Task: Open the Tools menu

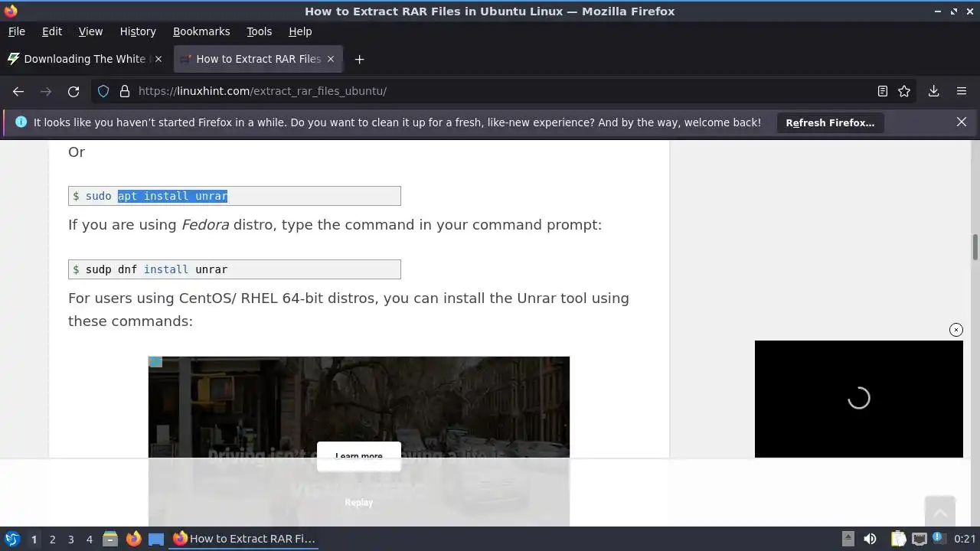Action: [259, 31]
